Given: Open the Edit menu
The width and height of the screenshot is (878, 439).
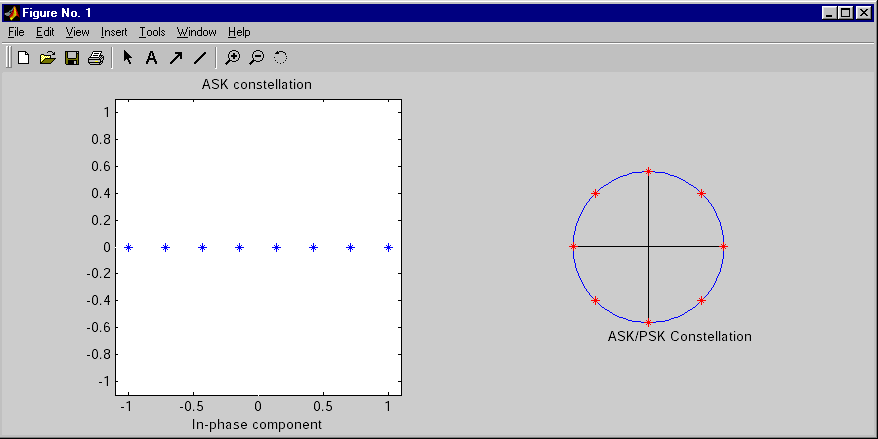Looking at the screenshot, I should (x=45, y=32).
